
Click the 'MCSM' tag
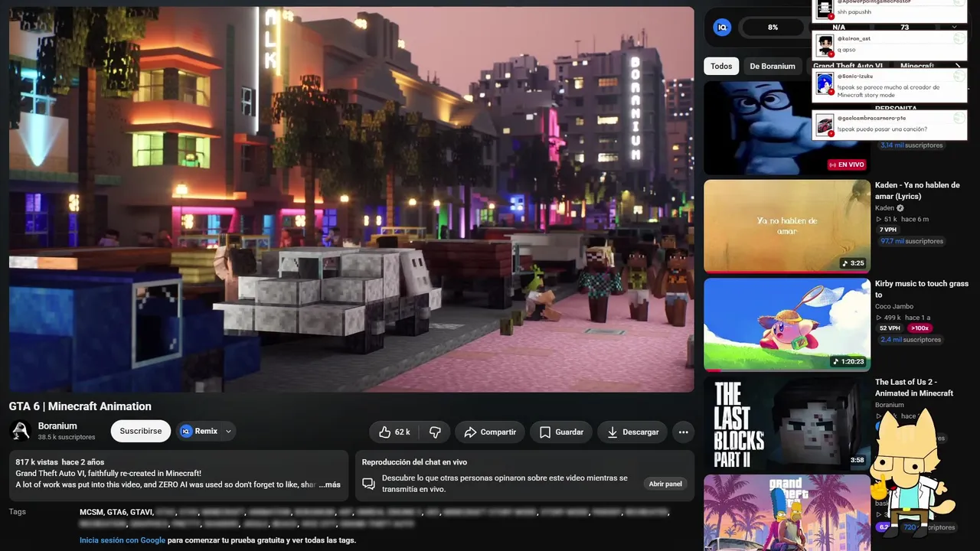point(91,512)
